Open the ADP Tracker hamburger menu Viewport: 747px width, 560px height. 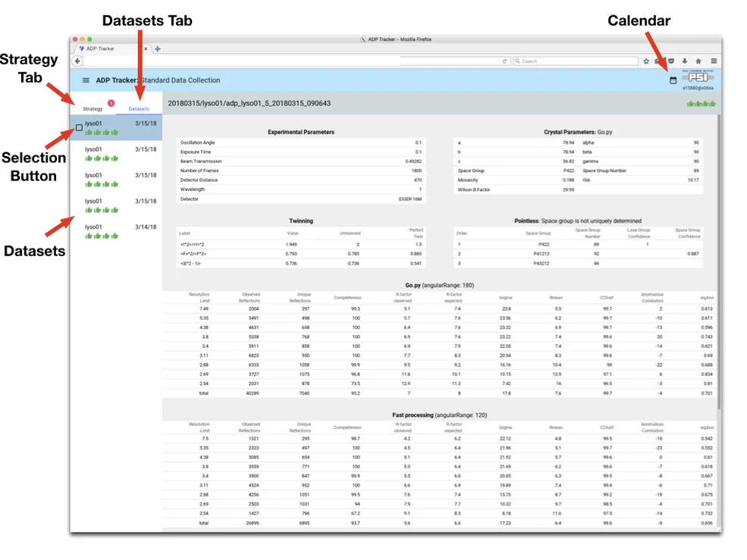point(86,80)
